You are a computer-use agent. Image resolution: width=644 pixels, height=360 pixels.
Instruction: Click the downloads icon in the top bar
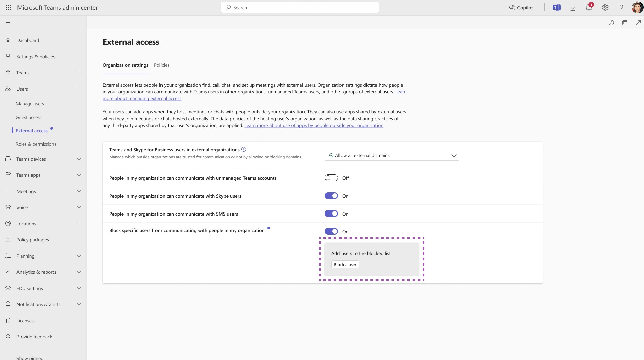573,7
